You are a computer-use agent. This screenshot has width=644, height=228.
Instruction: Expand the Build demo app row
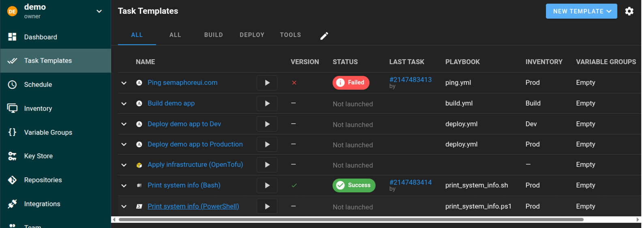coord(124,104)
